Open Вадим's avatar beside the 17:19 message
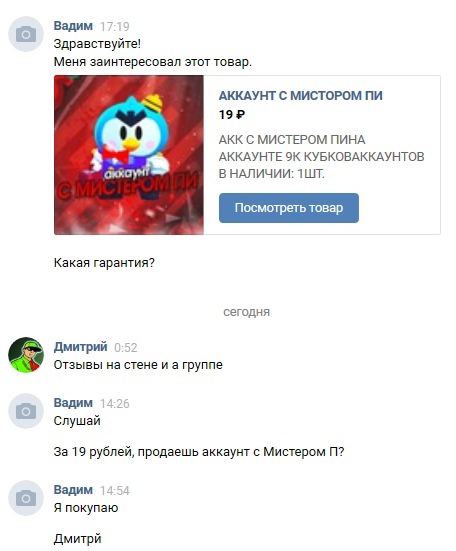Viewport: 456px width, 551px height. (26, 34)
